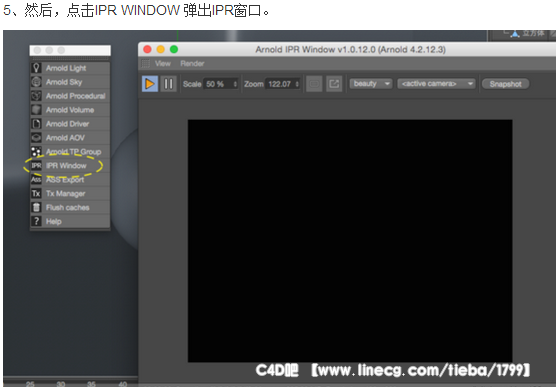Choose Arnold Sky from the menu

click(x=64, y=82)
